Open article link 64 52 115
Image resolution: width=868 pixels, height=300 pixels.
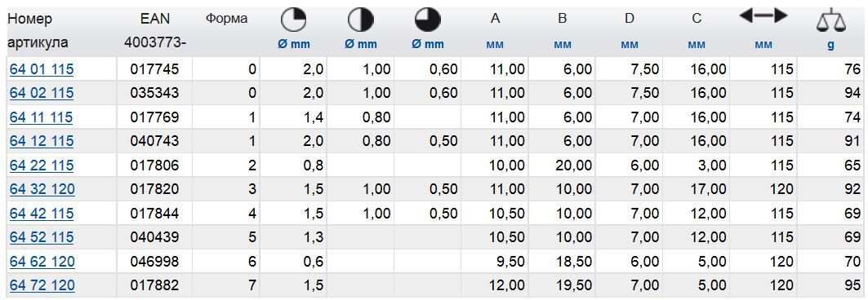pyautogui.click(x=42, y=237)
